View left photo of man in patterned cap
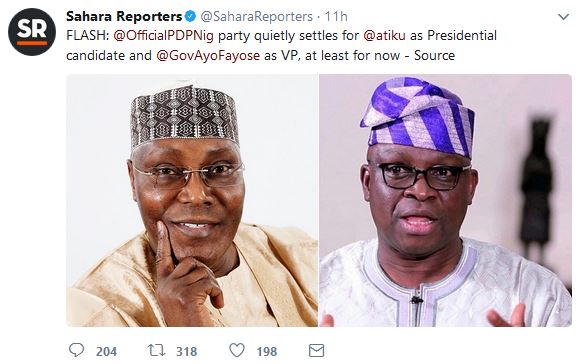584x364 pixels. (x=192, y=200)
